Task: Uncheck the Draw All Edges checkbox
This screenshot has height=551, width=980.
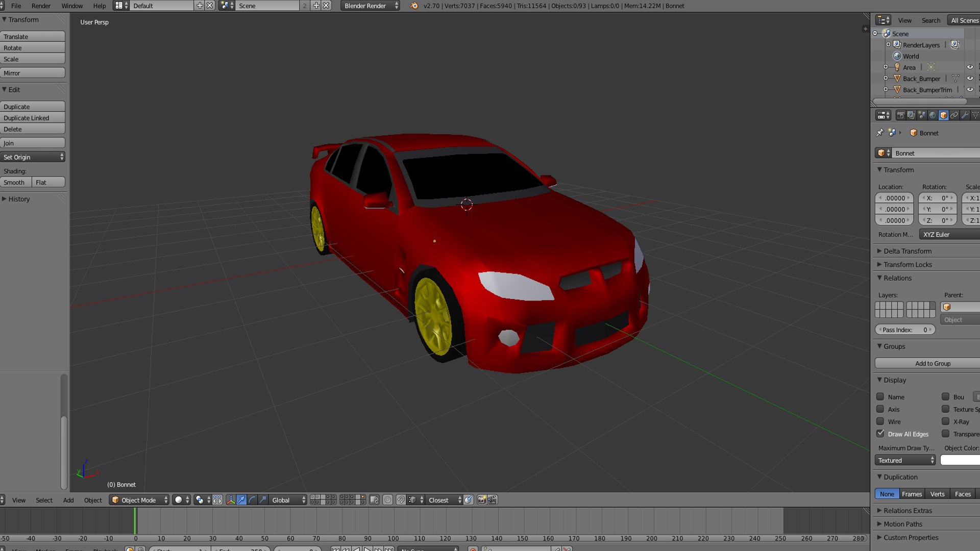Action: pos(880,434)
